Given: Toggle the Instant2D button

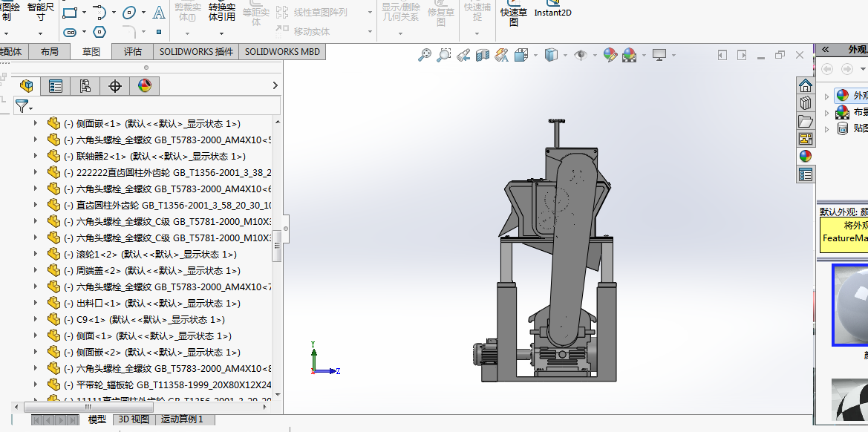Looking at the screenshot, I should pyautogui.click(x=552, y=13).
